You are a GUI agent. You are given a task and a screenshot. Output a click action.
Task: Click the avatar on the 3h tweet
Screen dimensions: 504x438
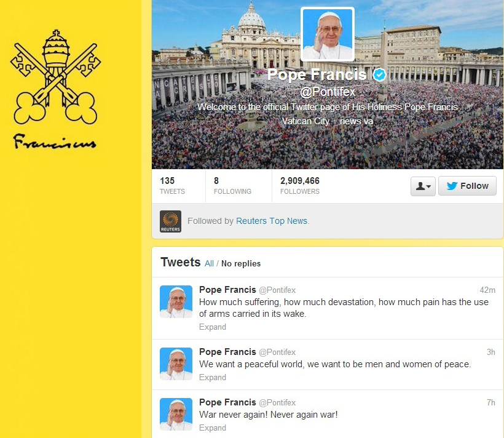(x=176, y=364)
